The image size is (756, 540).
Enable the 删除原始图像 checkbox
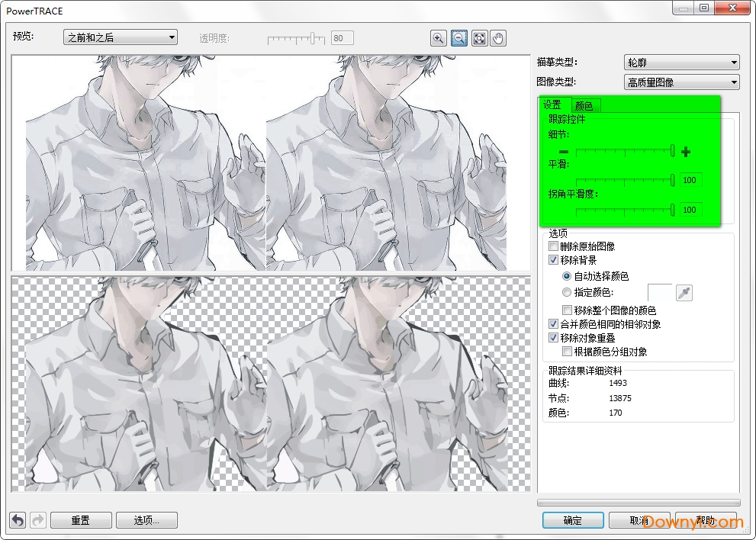click(553, 246)
